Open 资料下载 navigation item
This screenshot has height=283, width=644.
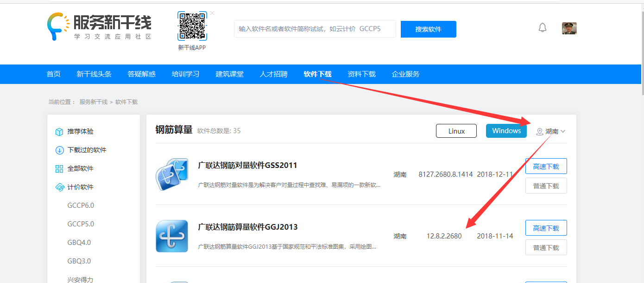(x=362, y=74)
